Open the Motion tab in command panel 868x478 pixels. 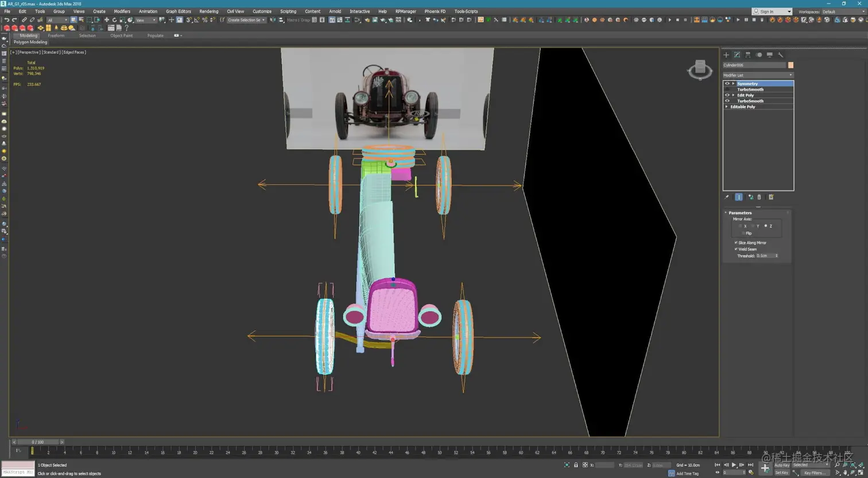[x=759, y=55]
